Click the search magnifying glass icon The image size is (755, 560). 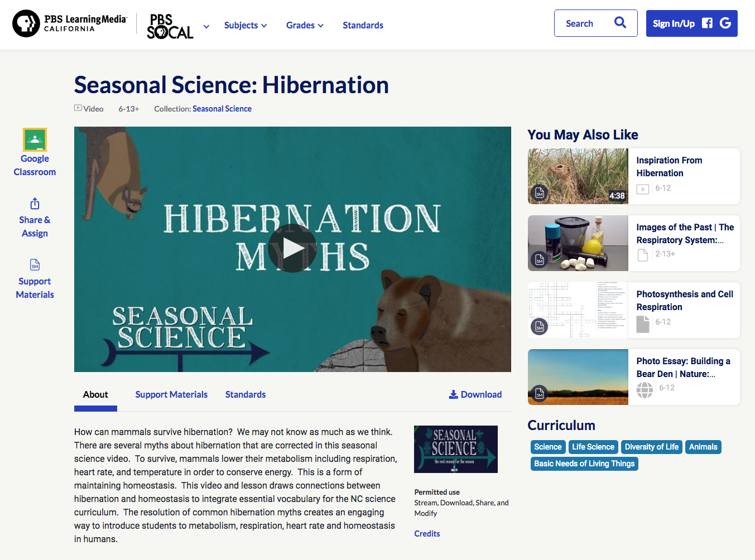pyautogui.click(x=619, y=23)
